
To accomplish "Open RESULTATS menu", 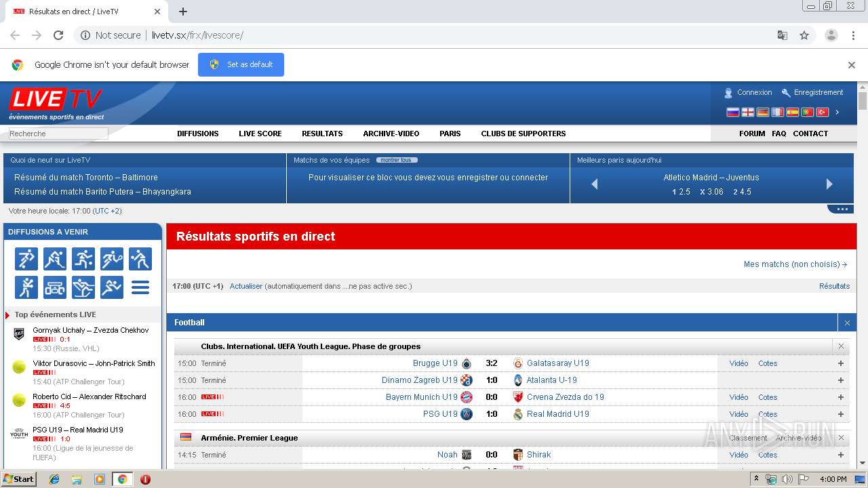I will 322,134.
